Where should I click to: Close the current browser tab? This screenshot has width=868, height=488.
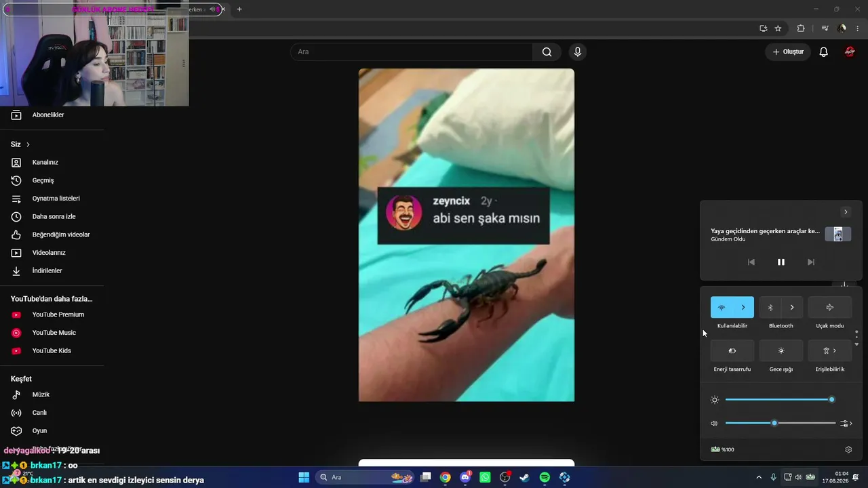223,9
